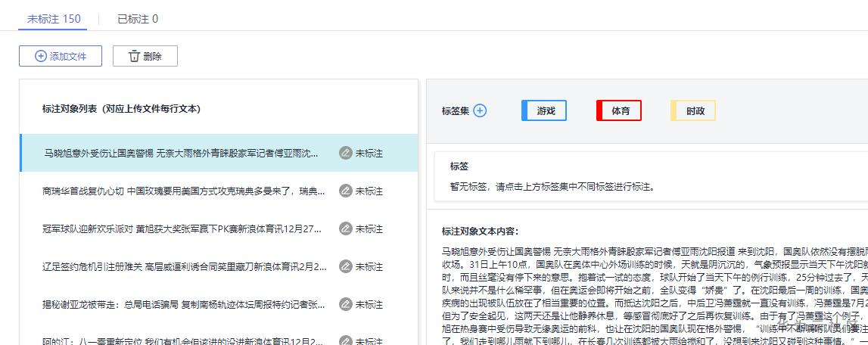
Task: Select the row starting 马晓旭意外受伤让国奥警惕
Action: [219, 153]
